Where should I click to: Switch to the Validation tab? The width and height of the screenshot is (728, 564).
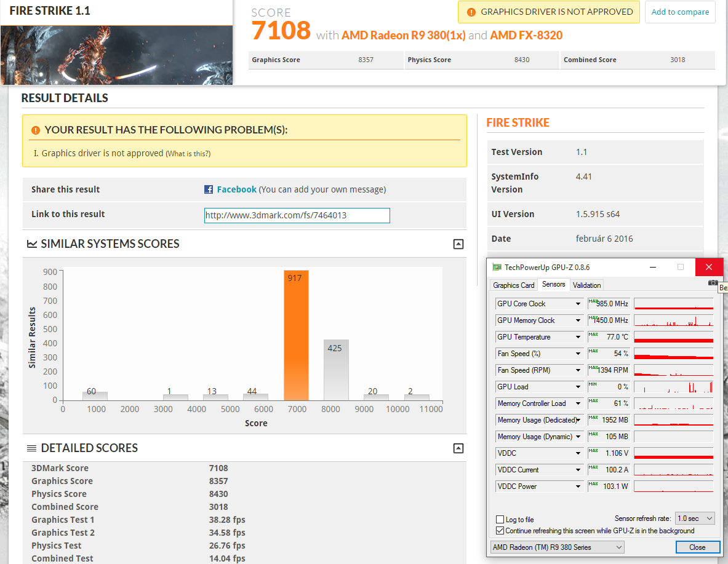(x=587, y=285)
